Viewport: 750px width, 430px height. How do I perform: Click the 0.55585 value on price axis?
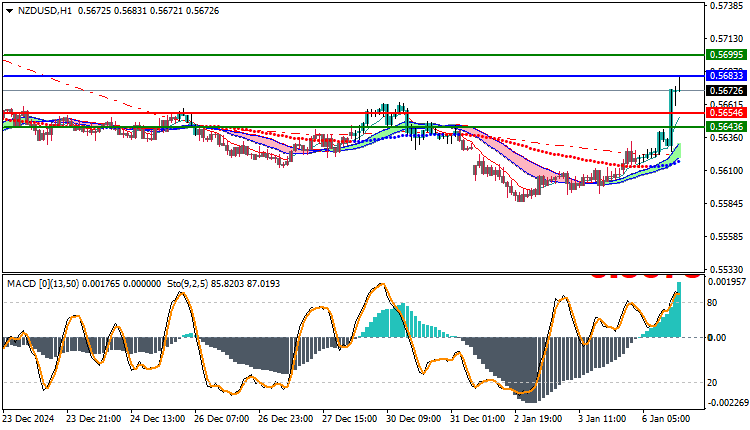click(727, 237)
